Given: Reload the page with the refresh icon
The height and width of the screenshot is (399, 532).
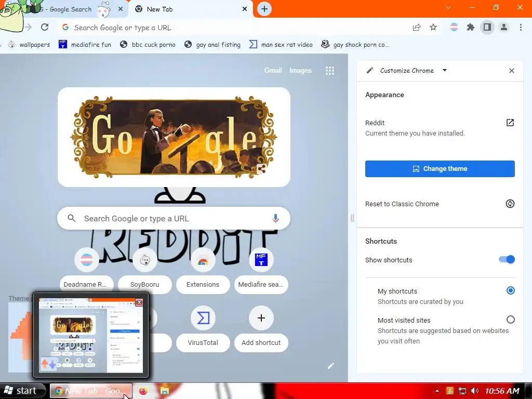Looking at the screenshot, I should [x=45, y=27].
